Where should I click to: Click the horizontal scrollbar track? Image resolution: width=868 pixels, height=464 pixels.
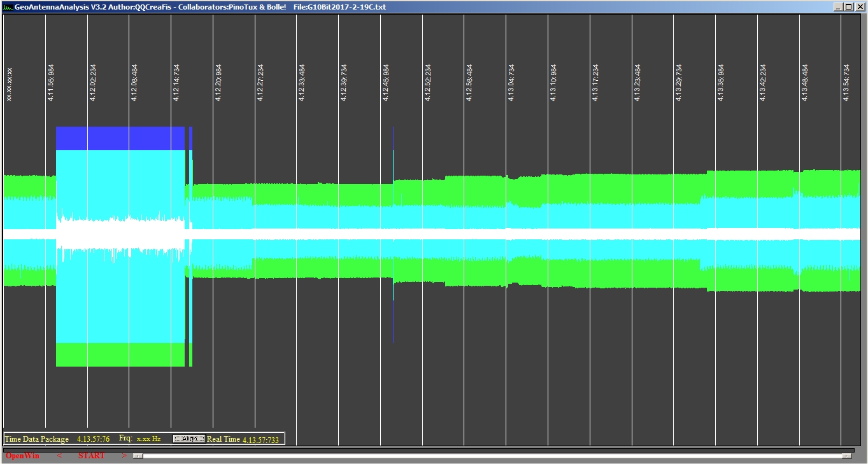click(492, 456)
